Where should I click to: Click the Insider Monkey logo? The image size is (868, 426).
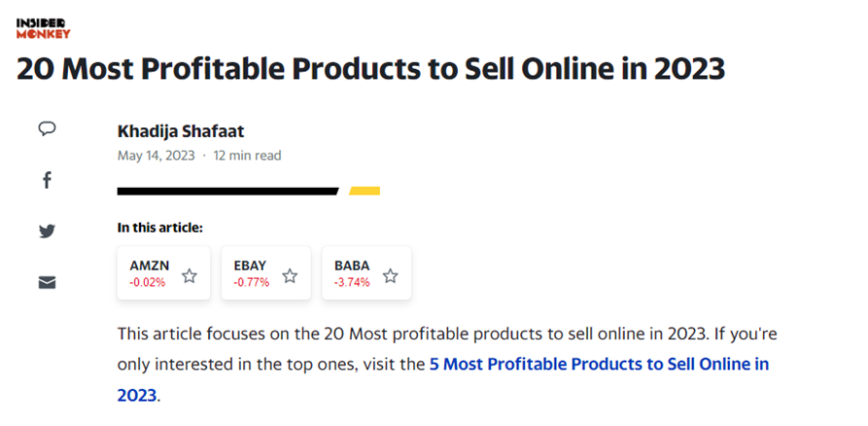(44, 27)
